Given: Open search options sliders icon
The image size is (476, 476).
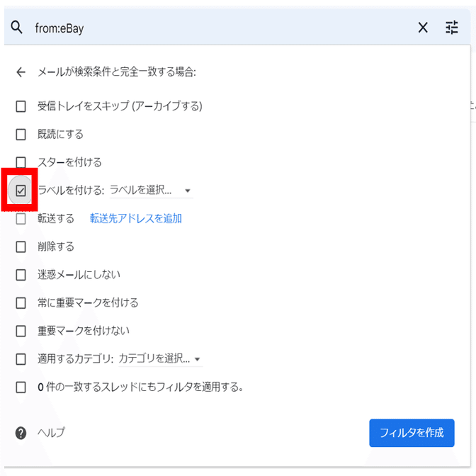Looking at the screenshot, I should coord(452,28).
